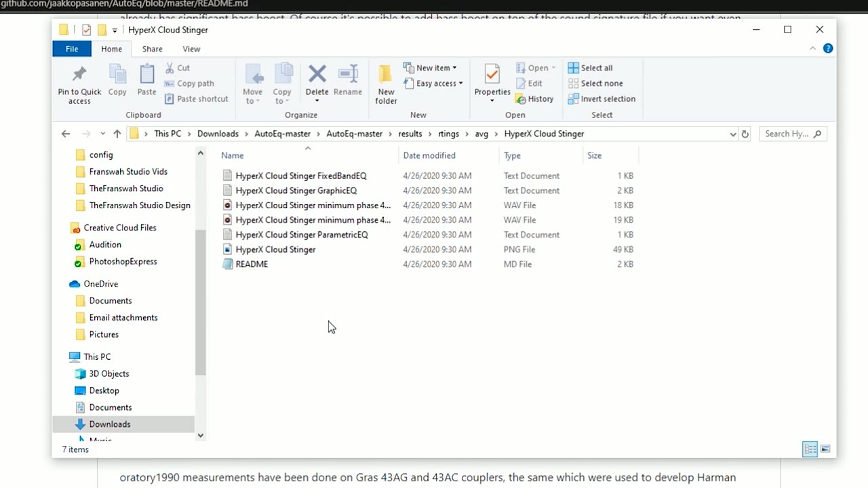This screenshot has width=868, height=488.
Task: Expand the address bar history dropdown
Action: pos(732,134)
